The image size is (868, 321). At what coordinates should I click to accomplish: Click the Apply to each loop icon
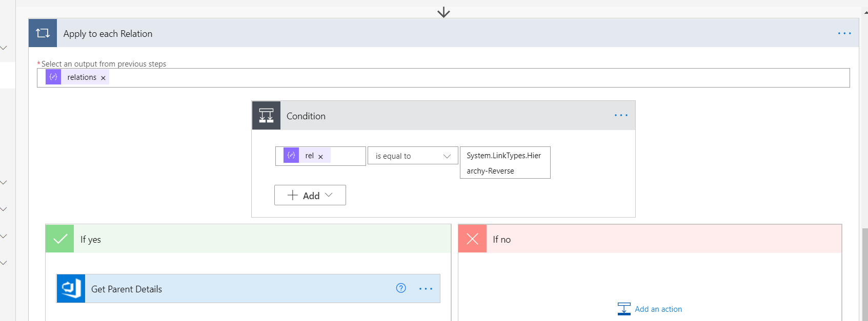(x=43, y=33)
